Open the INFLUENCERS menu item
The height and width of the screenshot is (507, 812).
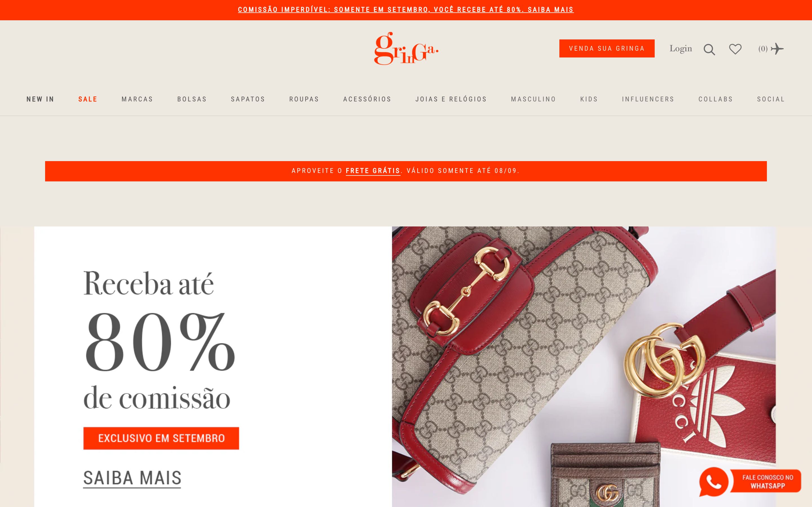pyautogui.click(x=648, y=99)
